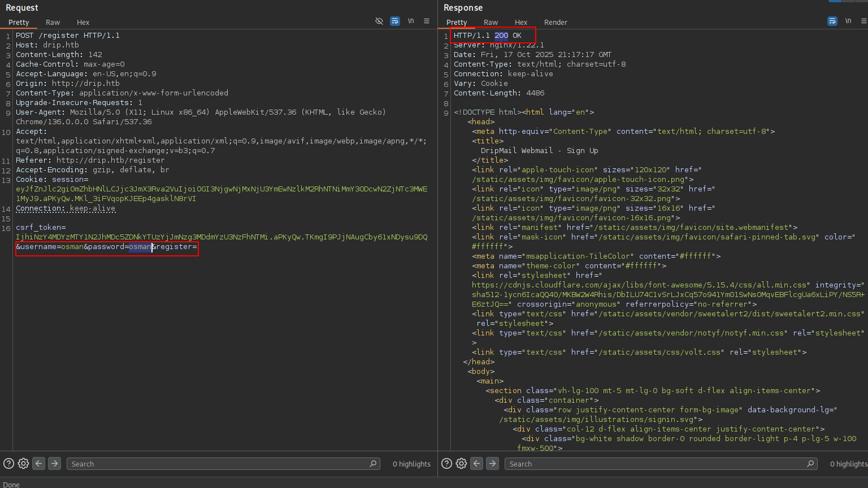The image size is (868, 488).
Task: Open Request search settings gear
Action: (23, 463)
